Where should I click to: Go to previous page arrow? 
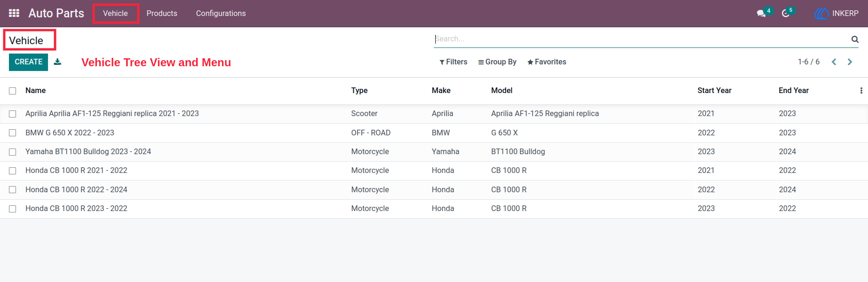click(834, 62)
